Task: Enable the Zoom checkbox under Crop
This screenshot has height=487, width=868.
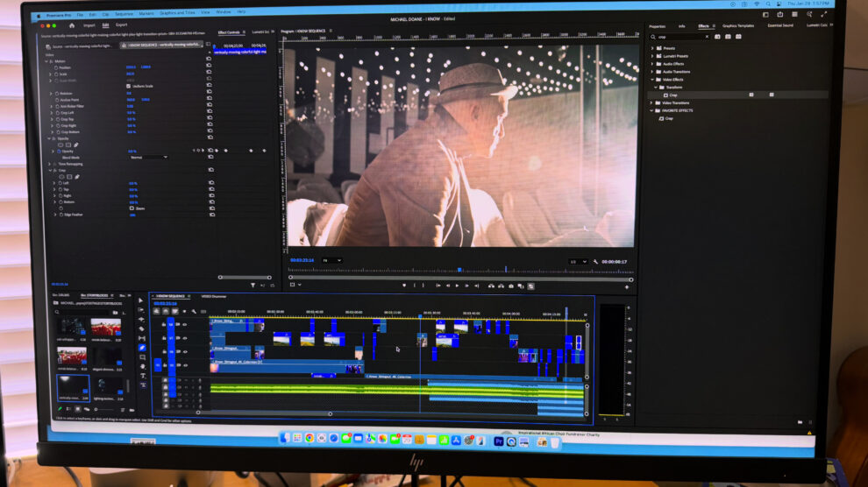Action: pos(132,208)
